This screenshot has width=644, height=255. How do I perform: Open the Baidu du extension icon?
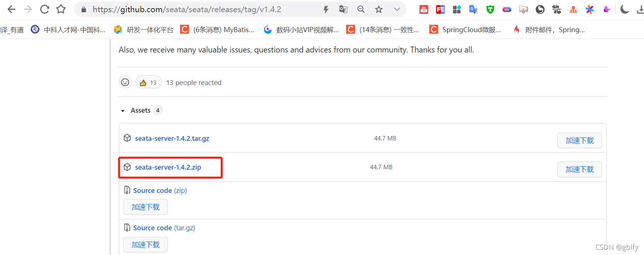507,10
